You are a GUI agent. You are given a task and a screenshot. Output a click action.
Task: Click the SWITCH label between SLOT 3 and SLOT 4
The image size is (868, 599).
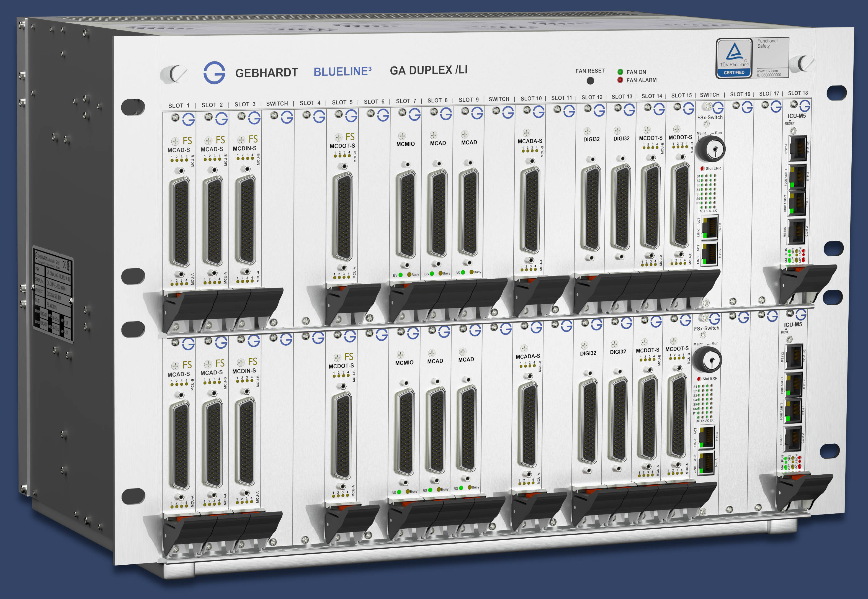pyautogui.click(x=277, y=104)
